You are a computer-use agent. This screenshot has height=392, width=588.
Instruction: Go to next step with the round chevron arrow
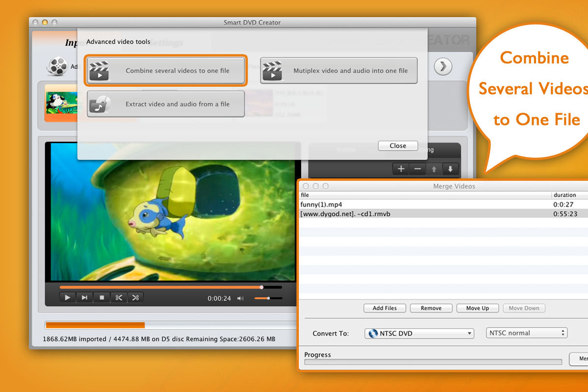click(443, 66)
